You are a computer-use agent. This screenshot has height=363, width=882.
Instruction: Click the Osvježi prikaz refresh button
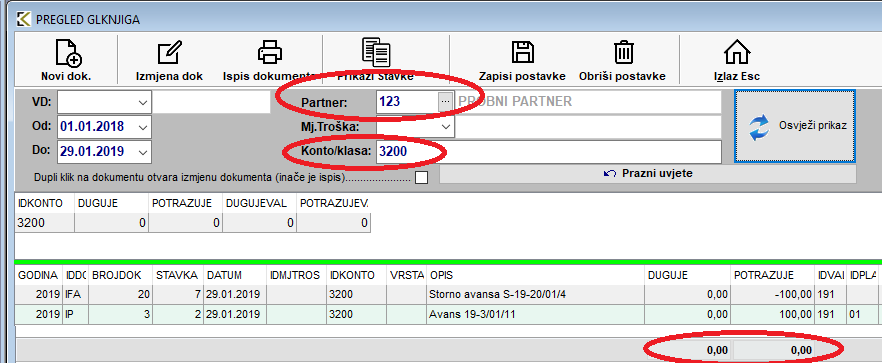[x=795, y=126]
